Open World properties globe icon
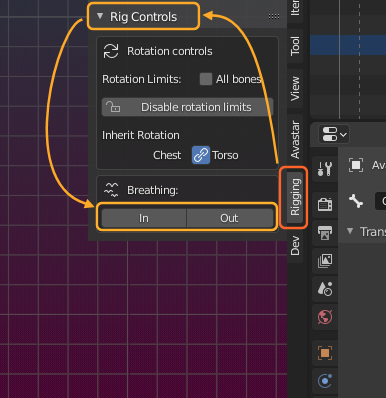The height and width of the screenshot is (398, 386). coord(325,317)
